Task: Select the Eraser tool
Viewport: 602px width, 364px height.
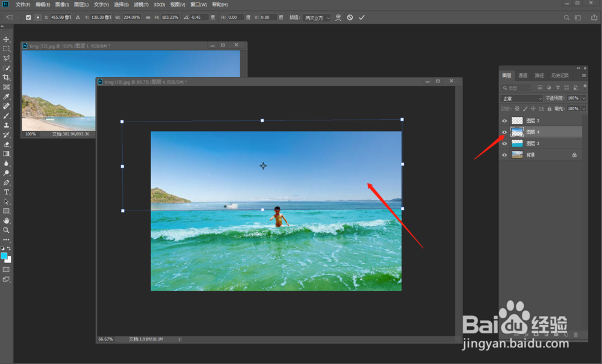Action: (x=6, y=144)
